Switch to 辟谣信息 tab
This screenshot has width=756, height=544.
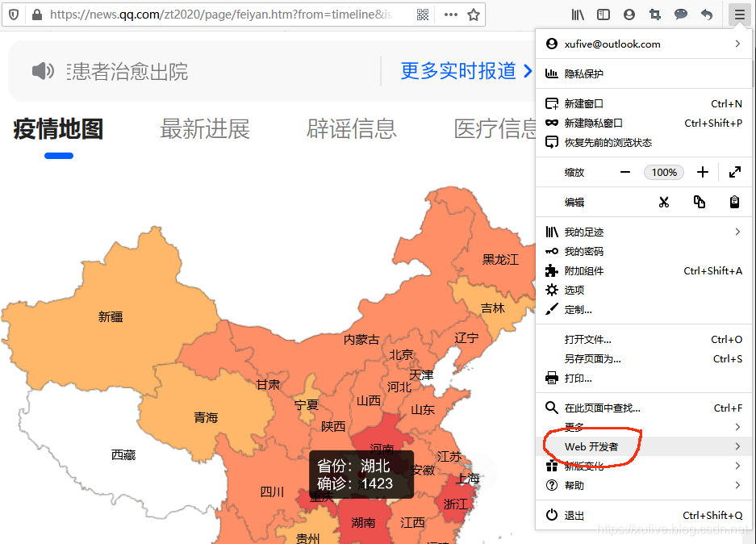352,129
